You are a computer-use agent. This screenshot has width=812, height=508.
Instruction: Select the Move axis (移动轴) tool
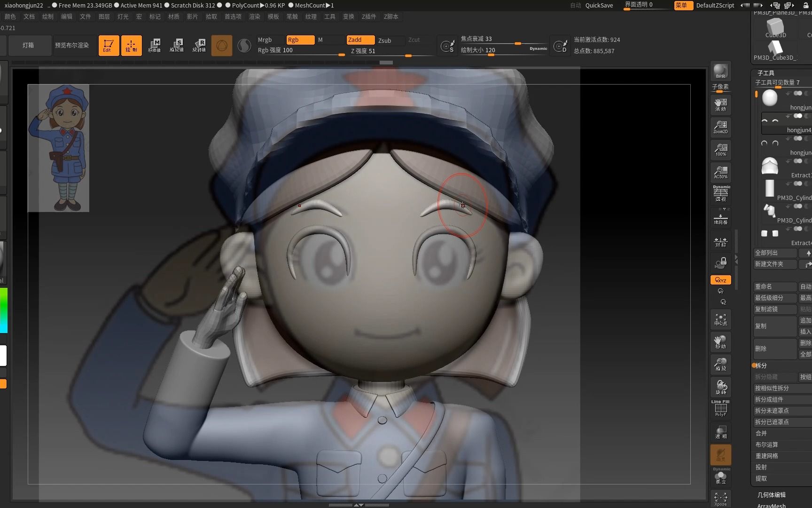[x=154, y=46]
